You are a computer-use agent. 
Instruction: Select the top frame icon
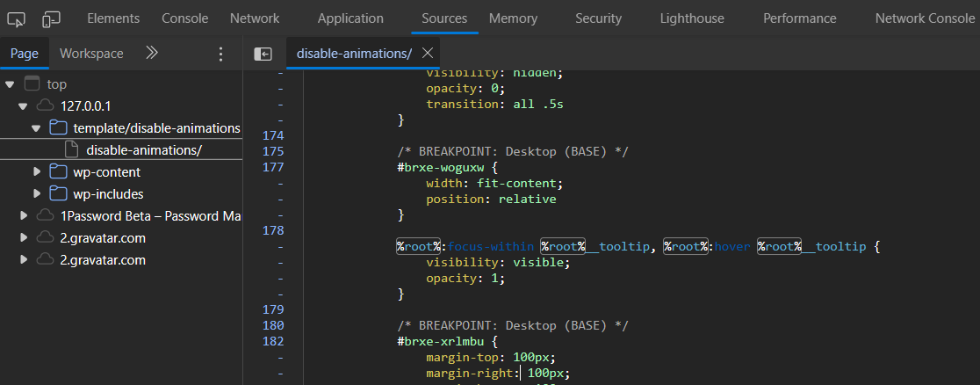tap(32, 84)
